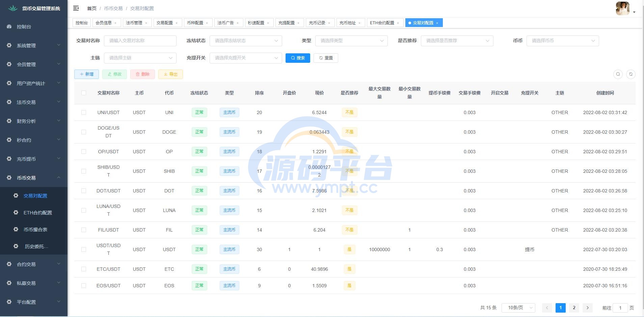Viewport: 644px width, 317px height.
Task: Check the DOT/USDT row checkbox
Action: [84, 191]
